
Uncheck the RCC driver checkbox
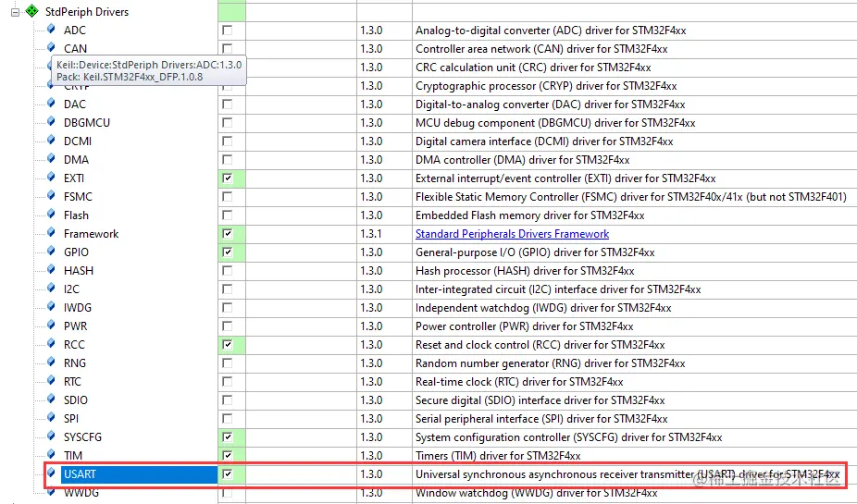coord(228,345)
